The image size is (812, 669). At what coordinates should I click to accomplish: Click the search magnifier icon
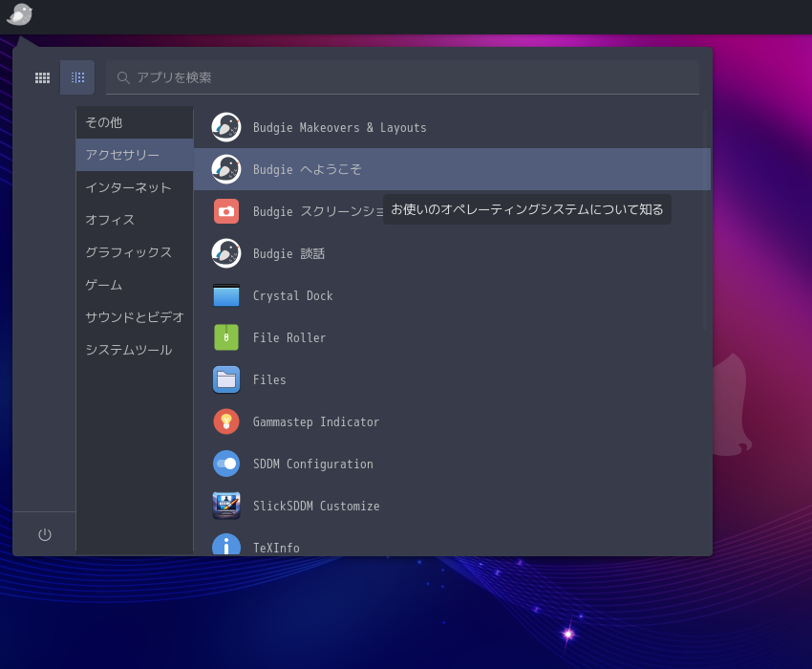coord(123,77)
